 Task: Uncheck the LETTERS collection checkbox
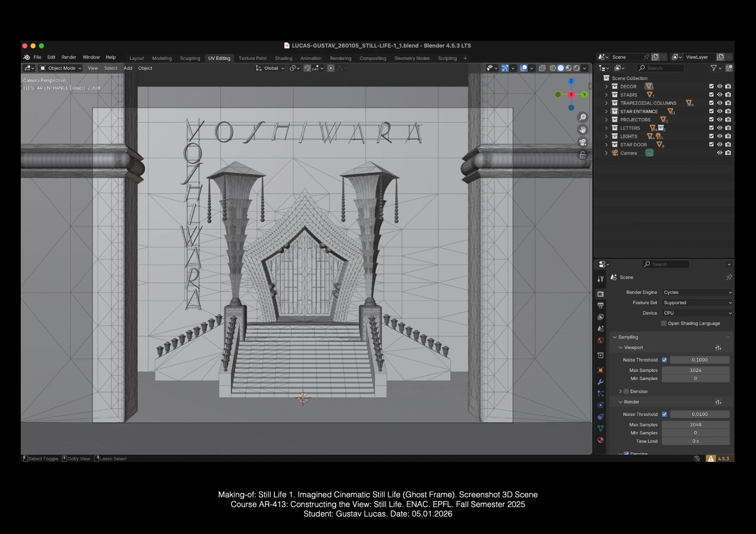pos(711,128)
